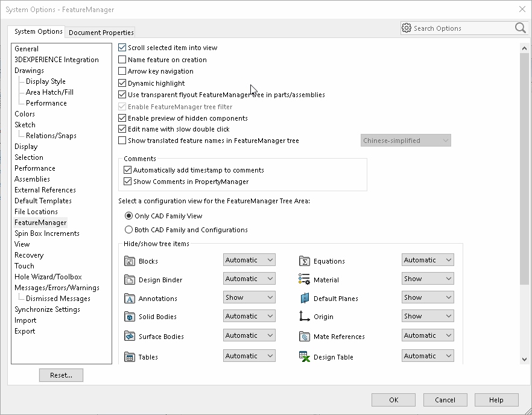This screenshot has width=532, height=415.
Task: Click the Mate References folder icon
Action: [x=305, y=336]
